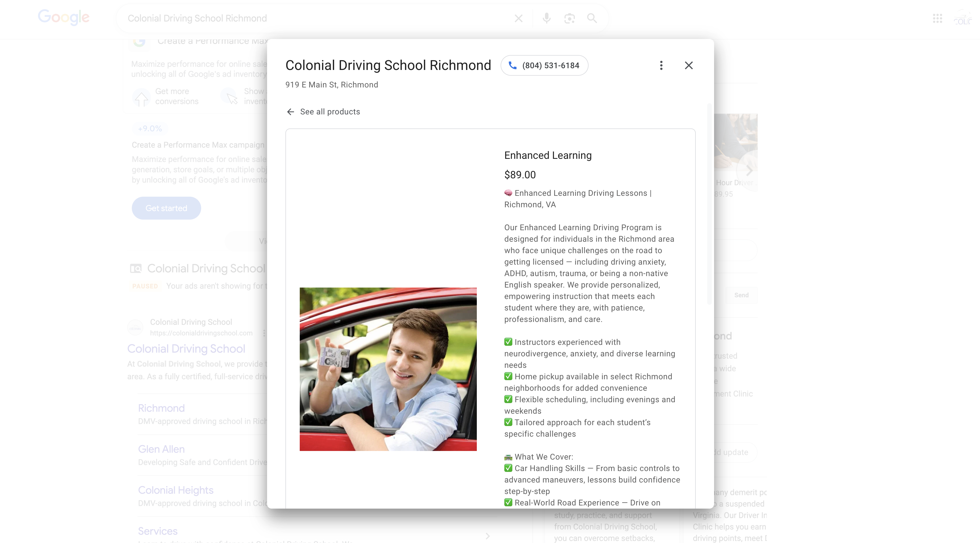Open the result options dots beside colonialdrivingschool.com

point(264,333)
